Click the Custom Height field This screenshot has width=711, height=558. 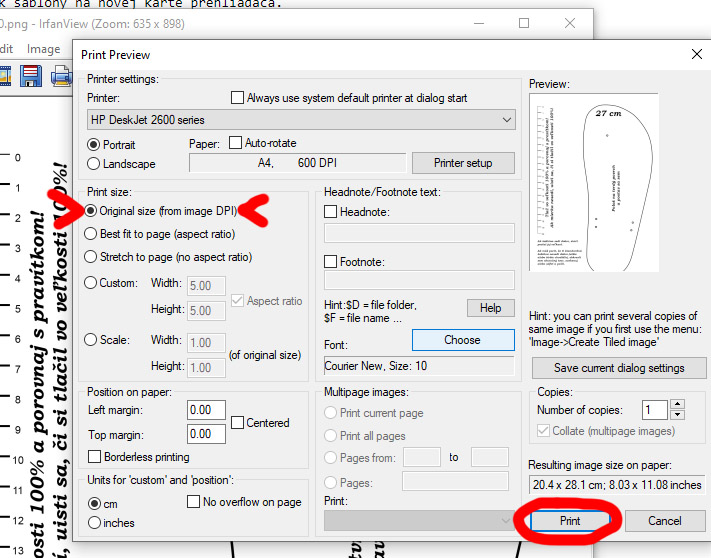tap(206, 311)
